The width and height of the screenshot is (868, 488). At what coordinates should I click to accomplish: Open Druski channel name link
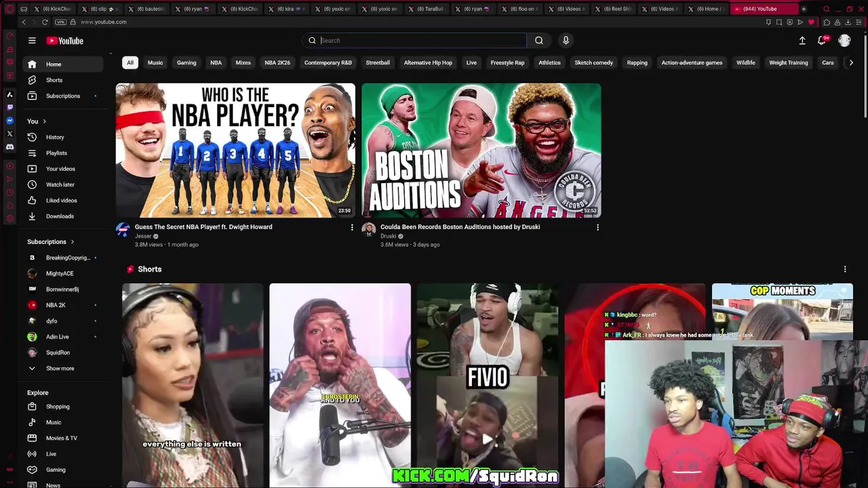[x=388, y=236]
